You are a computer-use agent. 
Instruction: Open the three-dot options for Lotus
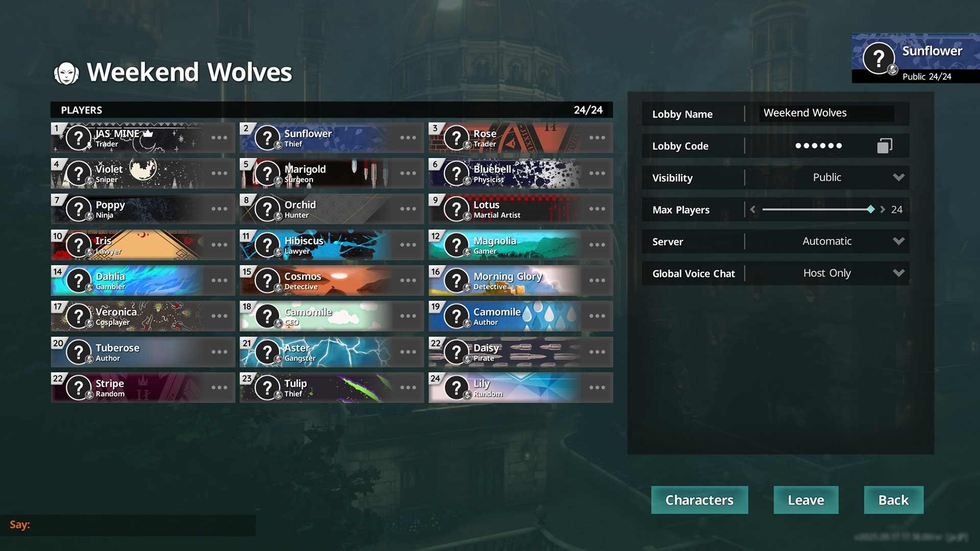pyautogui.click(x=597, y=209)
